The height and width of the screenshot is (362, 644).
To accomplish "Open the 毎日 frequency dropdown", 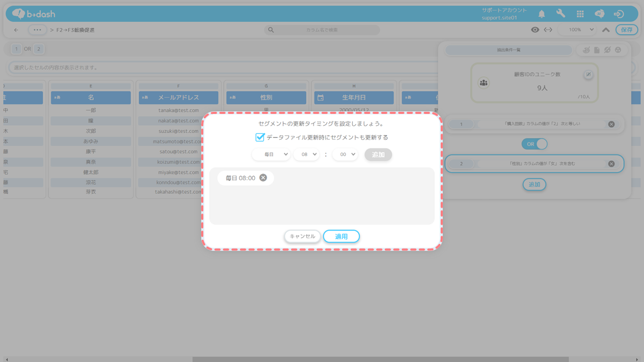I will 271,154.
